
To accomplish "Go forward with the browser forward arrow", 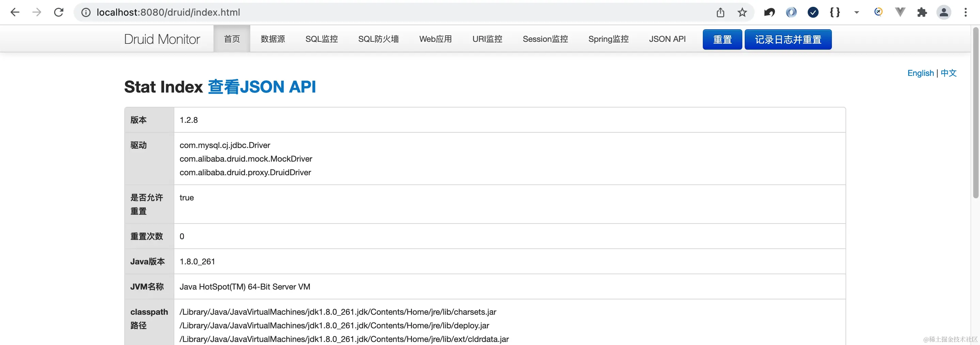I will tap(37, 12).
